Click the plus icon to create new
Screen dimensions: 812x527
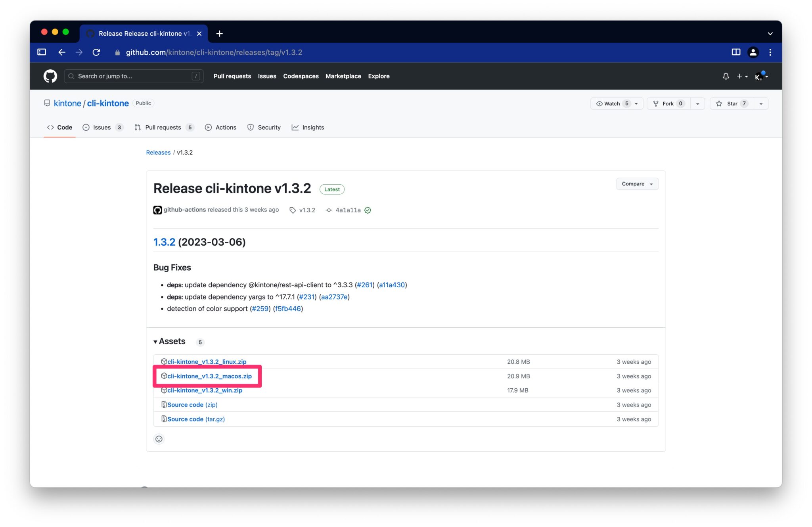739,76
